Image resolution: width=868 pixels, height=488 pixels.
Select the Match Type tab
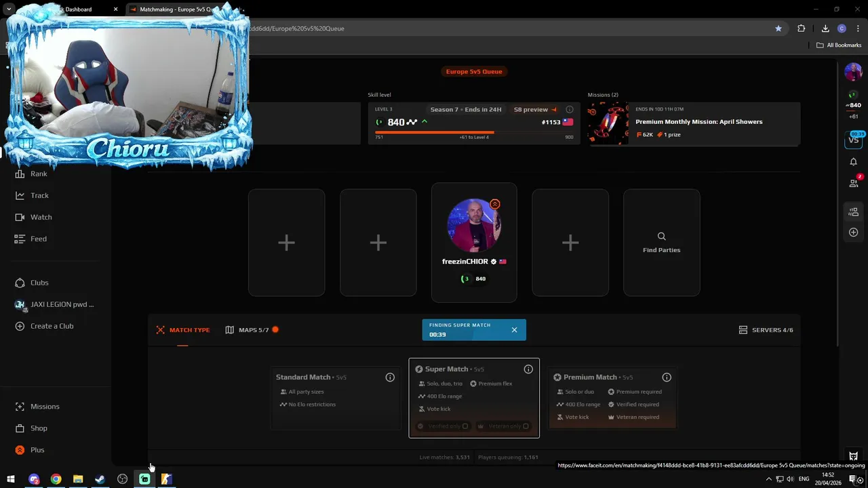[x=183, y=330]
